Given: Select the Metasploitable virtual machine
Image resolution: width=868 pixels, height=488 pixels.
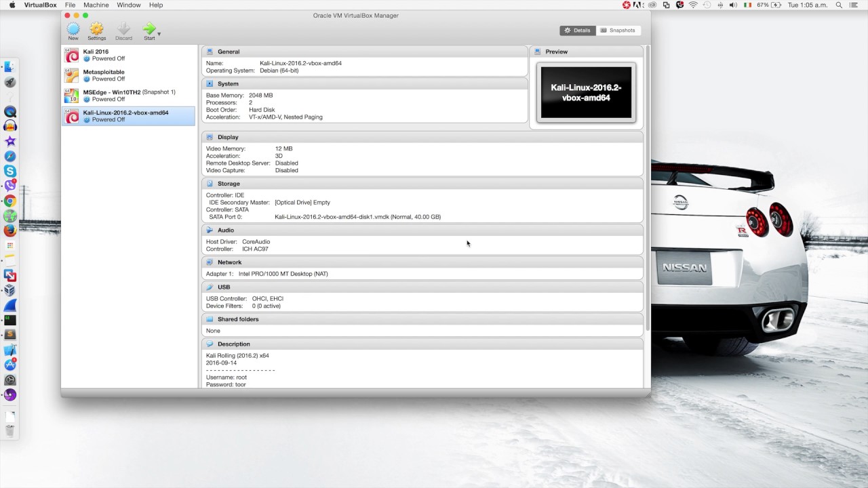Looking at the screenshot, I should coord(129,75).
